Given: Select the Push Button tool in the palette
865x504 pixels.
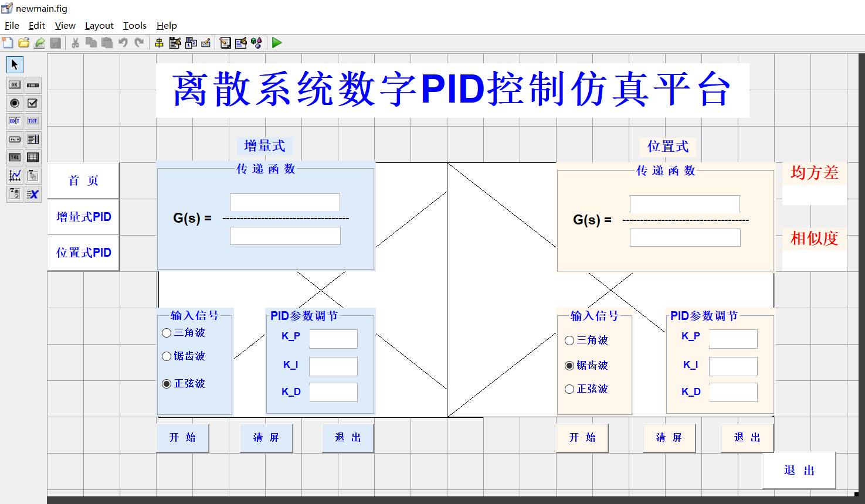Looking at the screenshot, I should coord(14,85).
